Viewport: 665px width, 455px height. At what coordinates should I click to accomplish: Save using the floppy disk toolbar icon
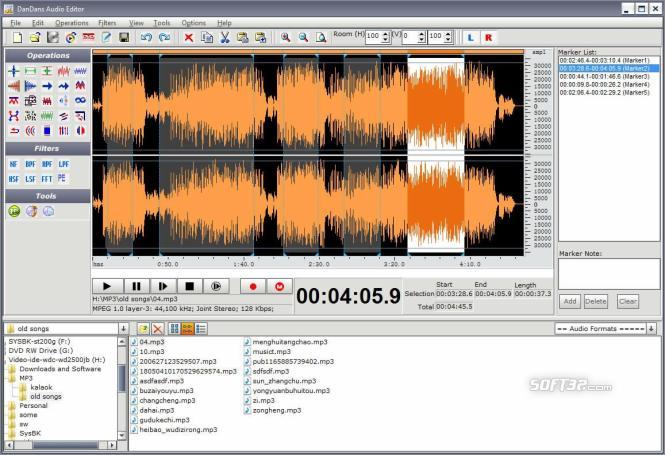[x=124, y=38]
